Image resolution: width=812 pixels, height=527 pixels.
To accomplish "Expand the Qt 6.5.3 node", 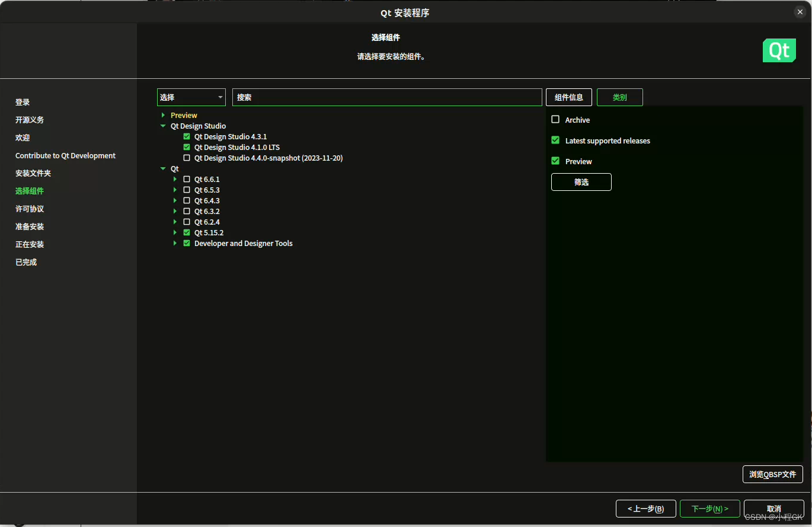I will click(x=175, y=190).
